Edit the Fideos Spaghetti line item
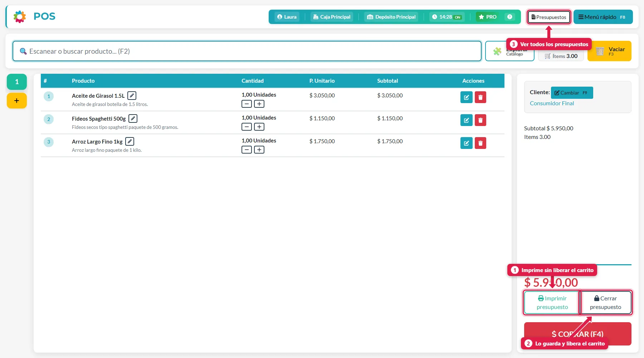The width and height of the screenshot is (644, 358). pyautogui.click(x=466, y=120)
